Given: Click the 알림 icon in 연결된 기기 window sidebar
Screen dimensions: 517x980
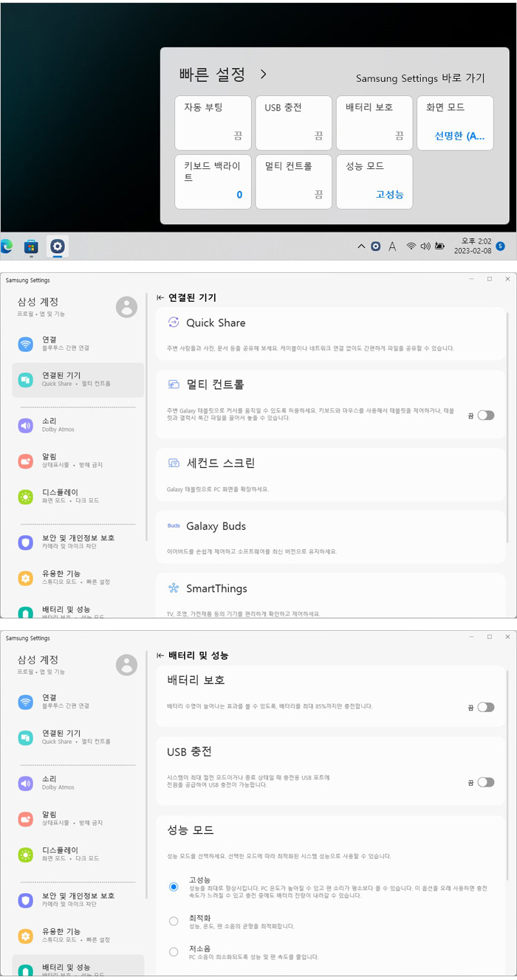Looking at the screenshot, I should pos(26,460).
